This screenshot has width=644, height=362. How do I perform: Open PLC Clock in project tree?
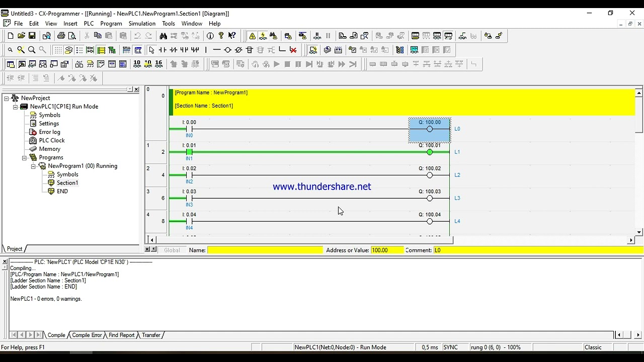[52, 141]
